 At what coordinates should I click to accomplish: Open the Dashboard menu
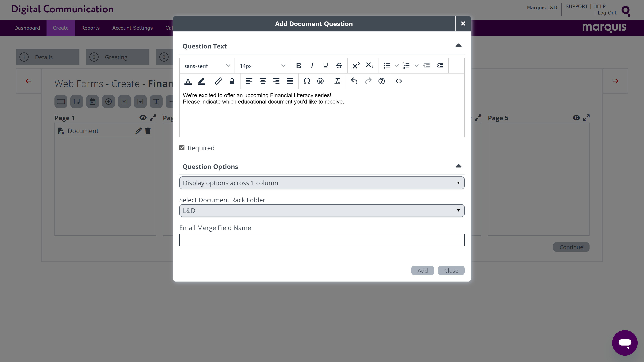[27, 28]
